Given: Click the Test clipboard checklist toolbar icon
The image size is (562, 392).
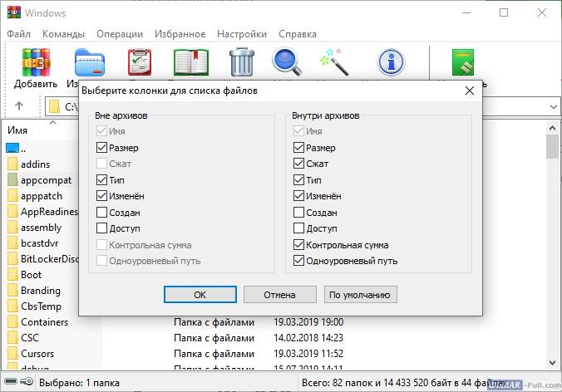Looking at the screenshot, I should (x=140, y=62).
